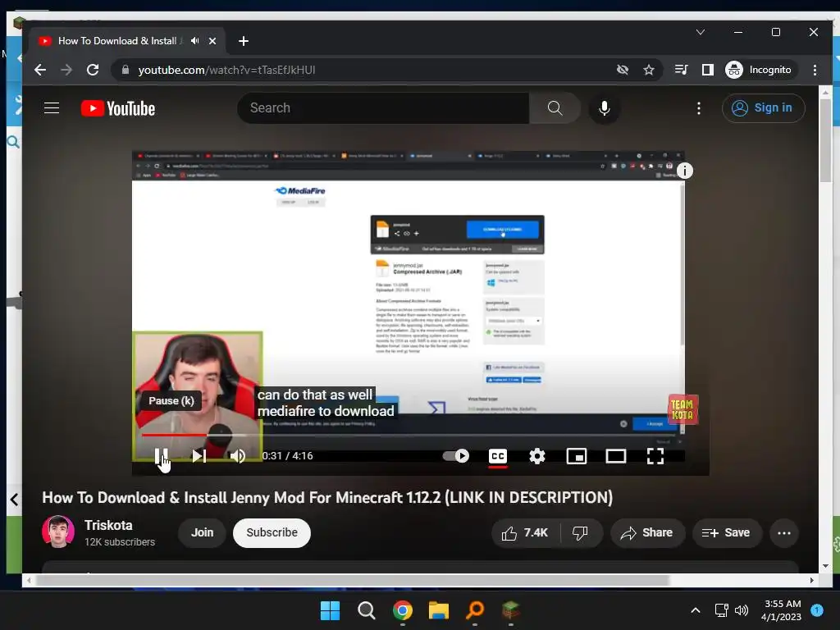Subscribe to the Triskota channel
This screenshot has width=840, height=630.
tap(272, 532)
